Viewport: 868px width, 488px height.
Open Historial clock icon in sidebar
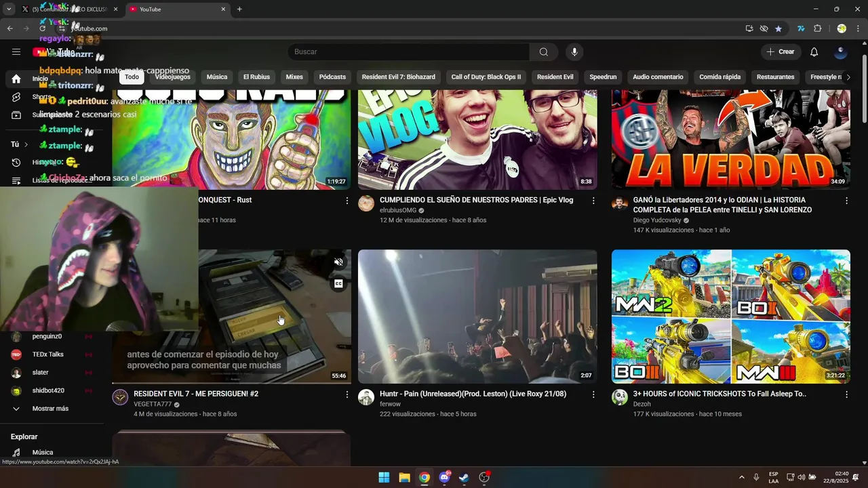(16, 163)
